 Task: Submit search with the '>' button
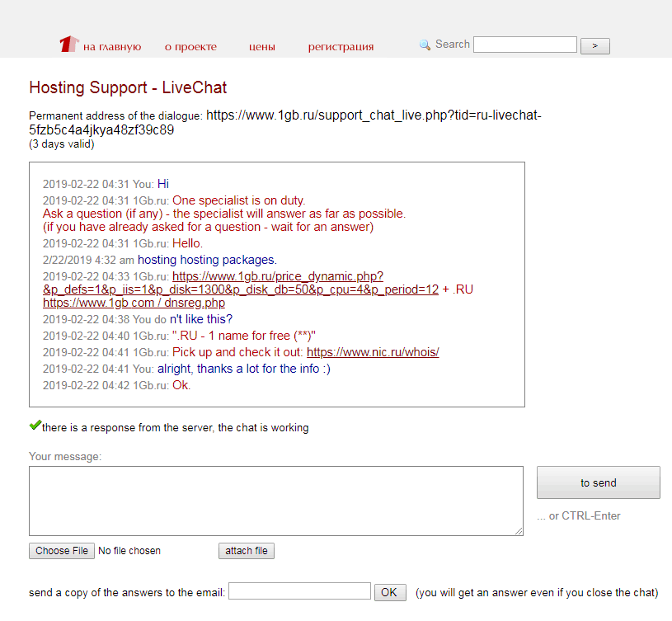tap(594, 46)
